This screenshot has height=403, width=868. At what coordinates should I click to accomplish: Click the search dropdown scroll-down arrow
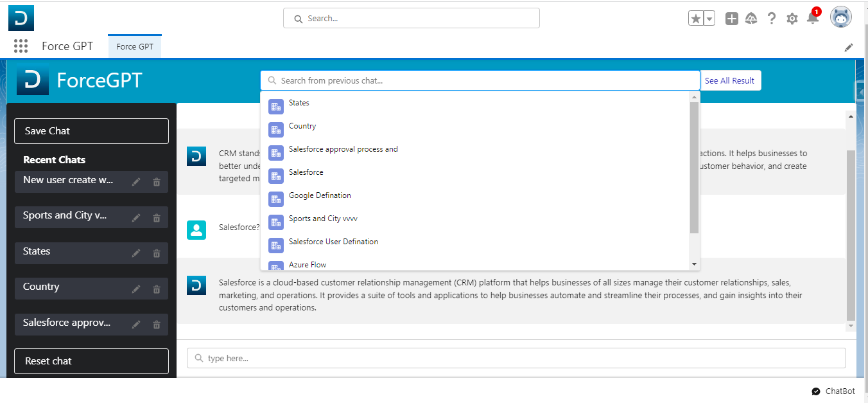(x=694, y=265)
